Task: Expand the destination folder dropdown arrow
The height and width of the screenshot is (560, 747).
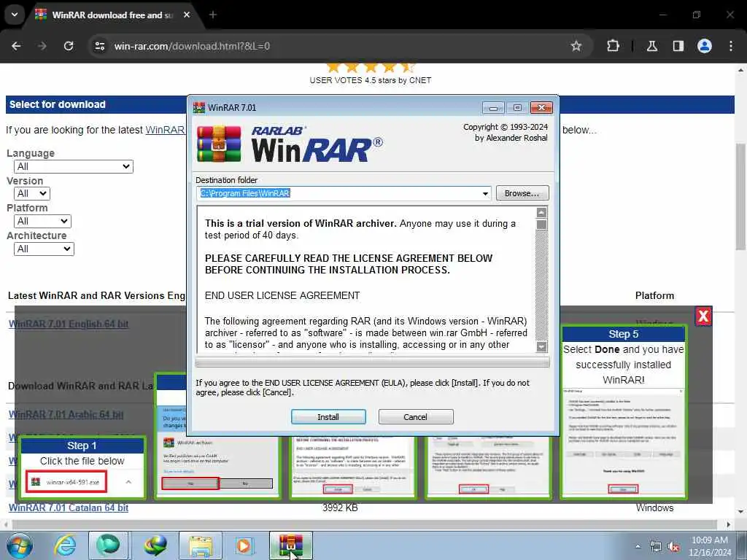Action: (485, 193)
